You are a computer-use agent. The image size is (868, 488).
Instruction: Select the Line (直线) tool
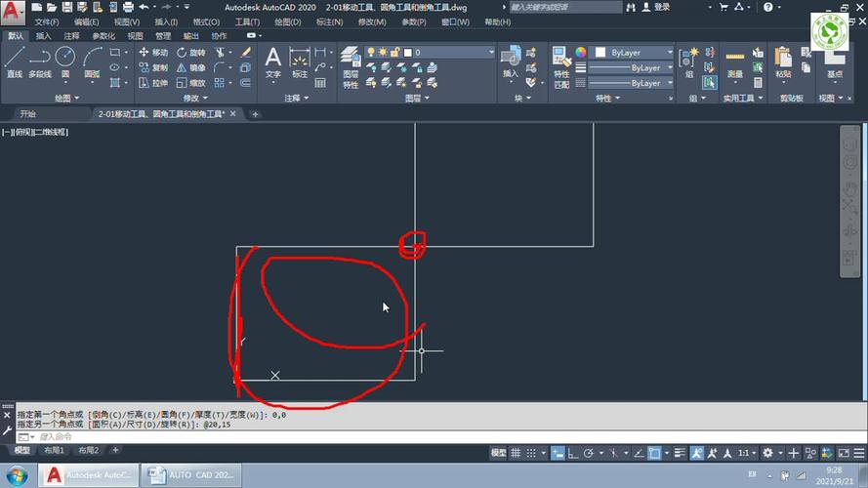(14, 61)
